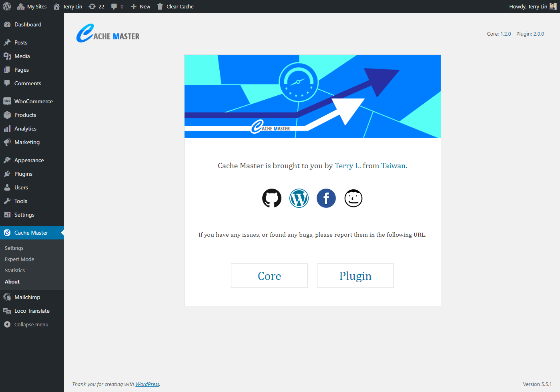Click the Products box icon
560x392 pixels.
tap(7, 115)
